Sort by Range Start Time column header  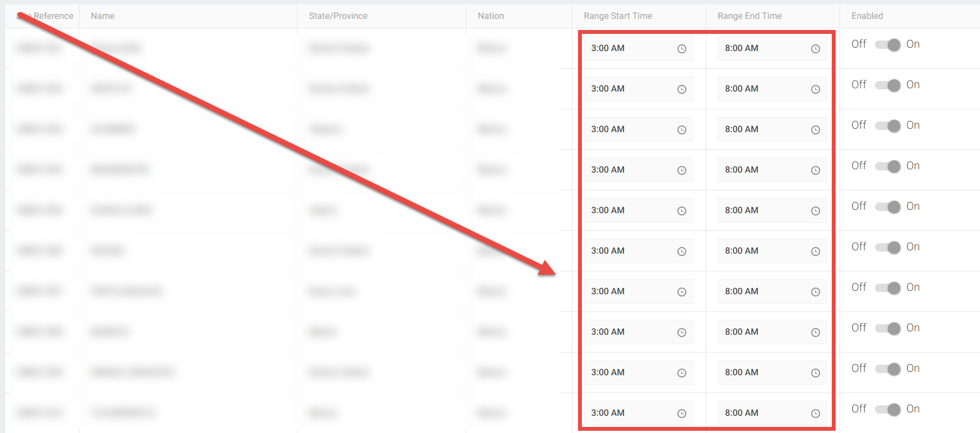click(x=617, y=16)
